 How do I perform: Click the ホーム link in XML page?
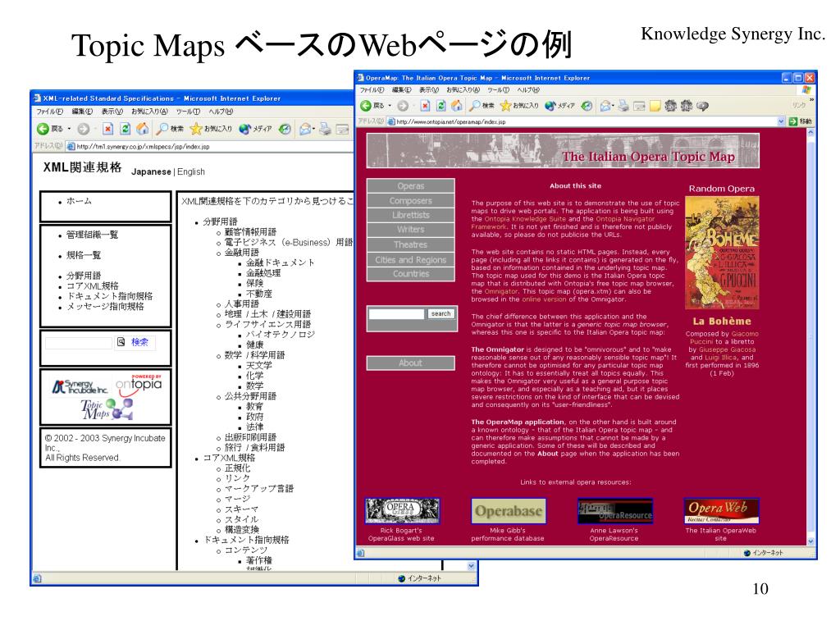click(x=79, y=201)
